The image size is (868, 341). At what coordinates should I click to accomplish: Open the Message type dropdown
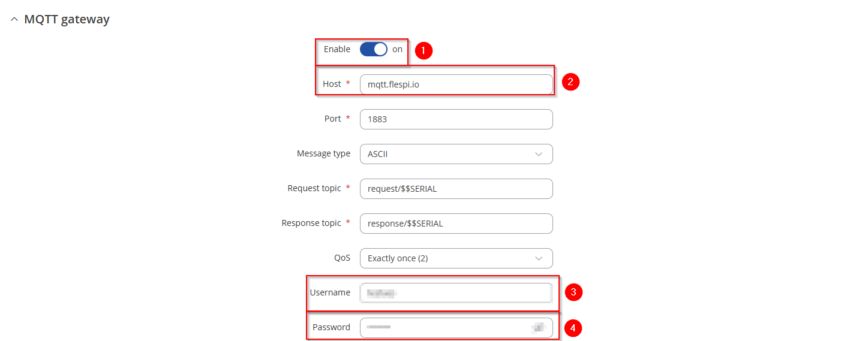pos(456,154)
